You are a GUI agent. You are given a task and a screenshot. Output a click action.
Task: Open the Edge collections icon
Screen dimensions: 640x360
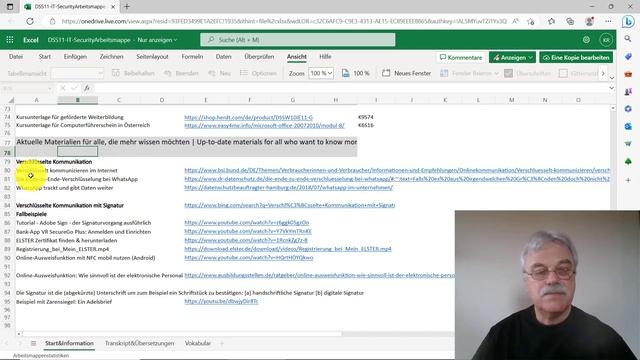(x=570, y=21)
